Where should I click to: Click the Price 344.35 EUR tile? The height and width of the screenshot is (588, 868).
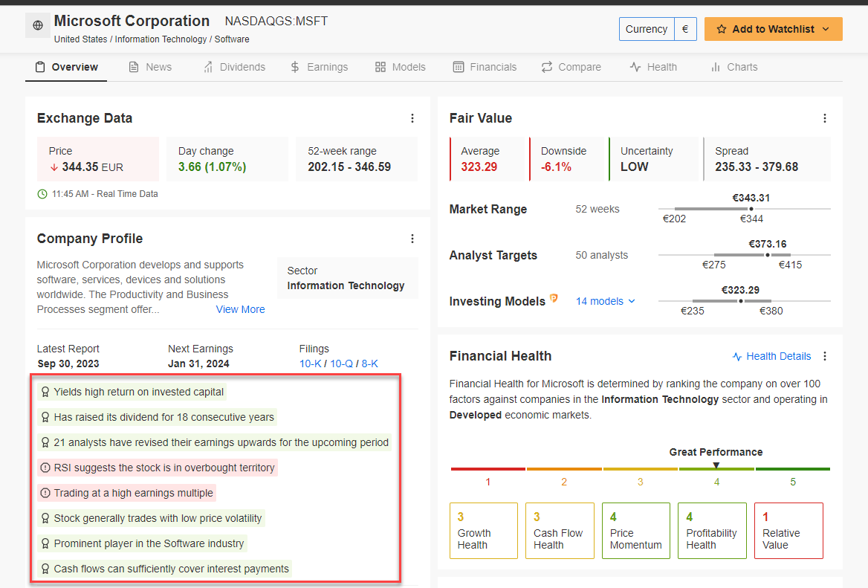[x=98, y=159]
